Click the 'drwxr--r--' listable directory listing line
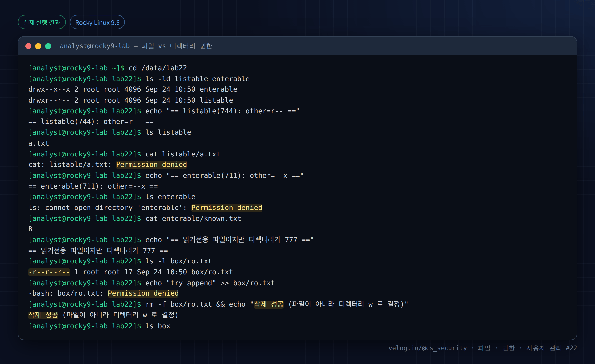The width and height of the screenshot is (595, 364). 131,100
